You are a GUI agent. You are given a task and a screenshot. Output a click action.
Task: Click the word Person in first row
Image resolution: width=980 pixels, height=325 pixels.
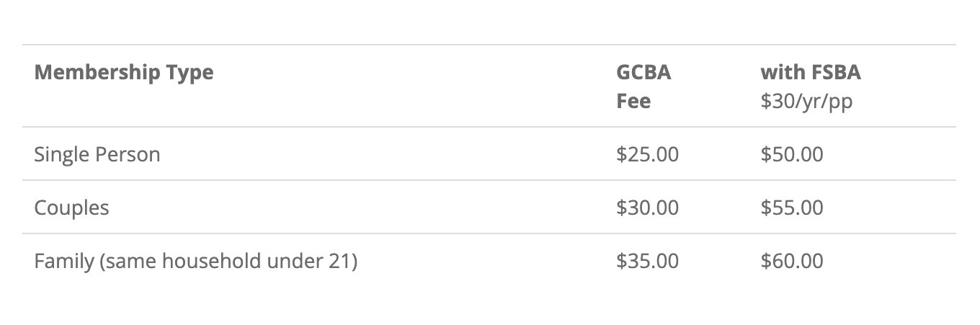tap(128, 154)
